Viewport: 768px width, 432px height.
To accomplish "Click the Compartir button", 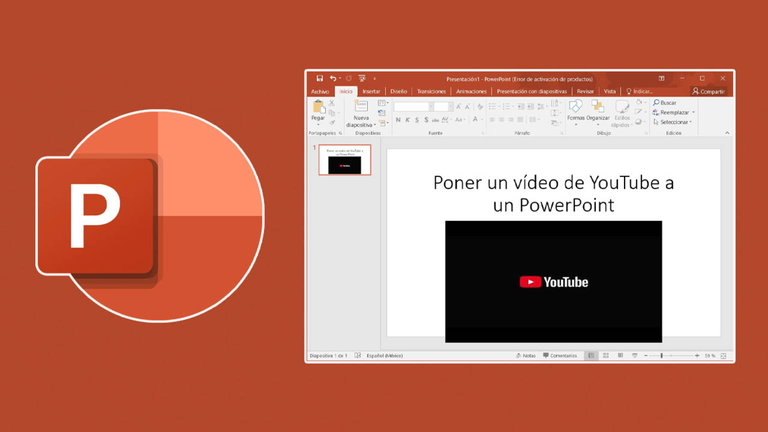I will tap(708, 91).
